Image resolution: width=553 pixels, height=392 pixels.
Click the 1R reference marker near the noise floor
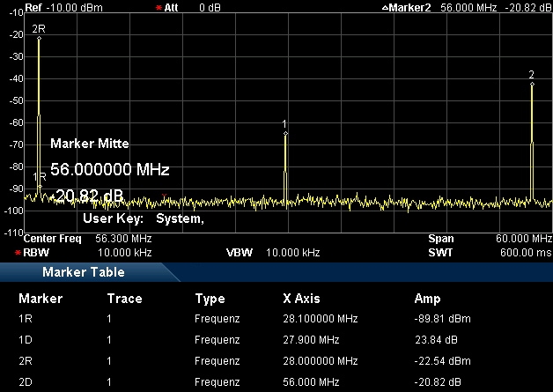(39, 177)
